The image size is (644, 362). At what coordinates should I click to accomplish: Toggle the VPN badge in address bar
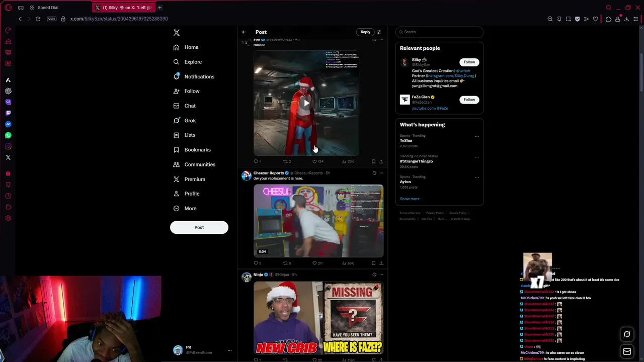[51, 19]
